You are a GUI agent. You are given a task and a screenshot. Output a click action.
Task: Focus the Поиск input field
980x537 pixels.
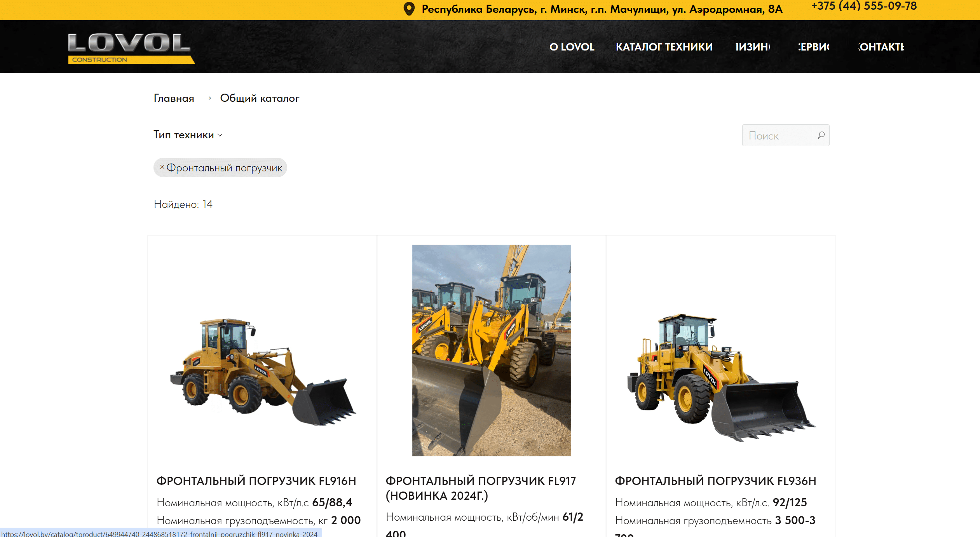point(778,135)
